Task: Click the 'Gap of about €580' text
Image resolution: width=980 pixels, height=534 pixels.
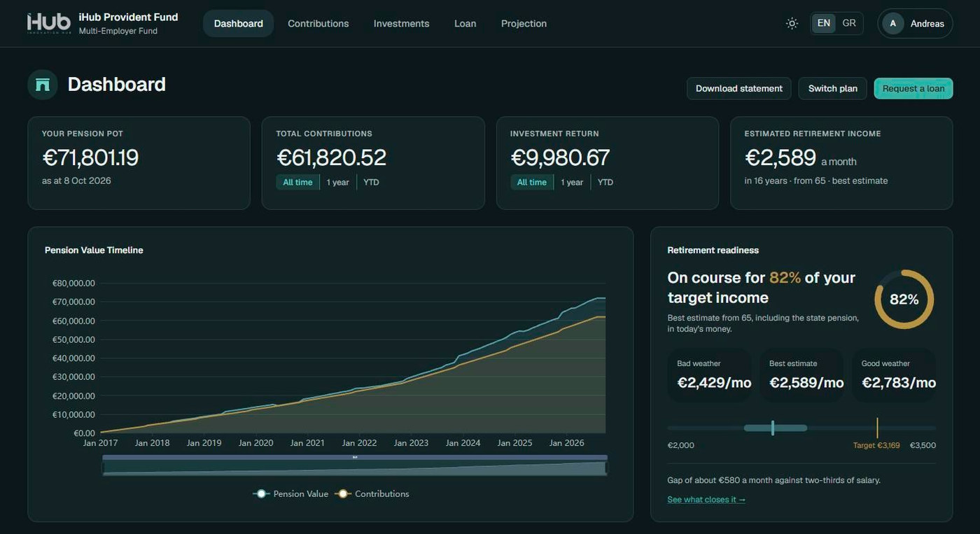Action: click(x=773, y=481)
